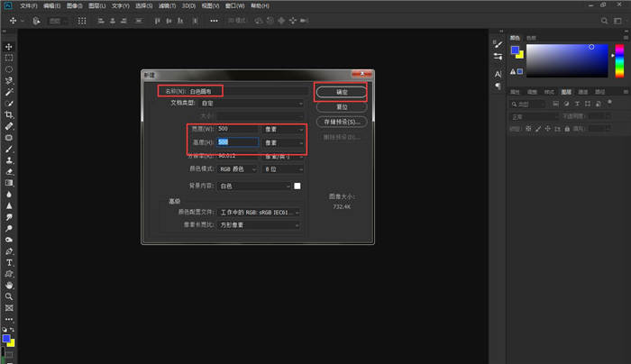Pick the Lasso tool
This screenshot has height=364, width=631.
click(9, 69)
